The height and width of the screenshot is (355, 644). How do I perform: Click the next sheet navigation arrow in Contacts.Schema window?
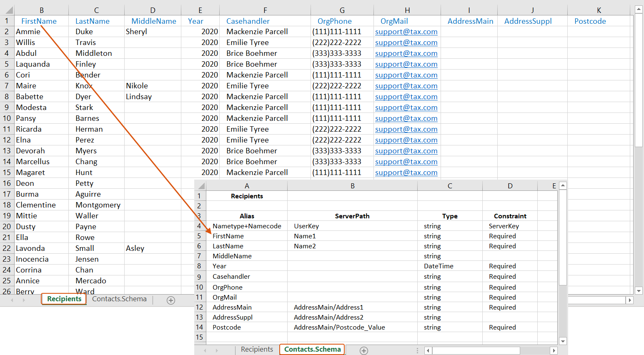click(x=216, y=350)
